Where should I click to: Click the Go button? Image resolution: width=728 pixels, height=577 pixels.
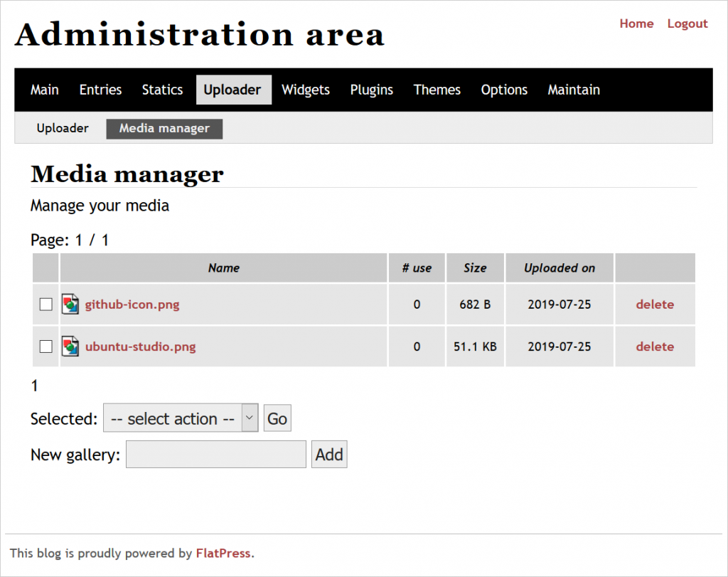point(277,418)
